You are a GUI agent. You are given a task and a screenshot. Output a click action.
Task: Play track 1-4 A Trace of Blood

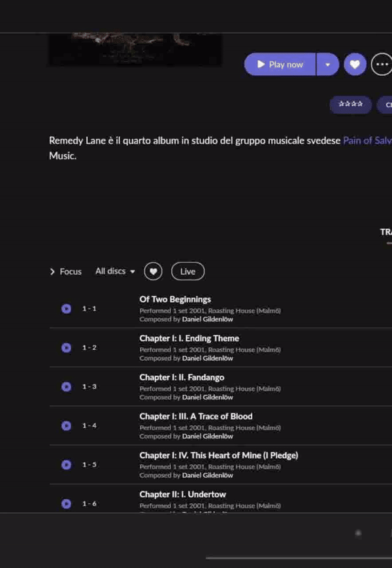coord(66,426)
